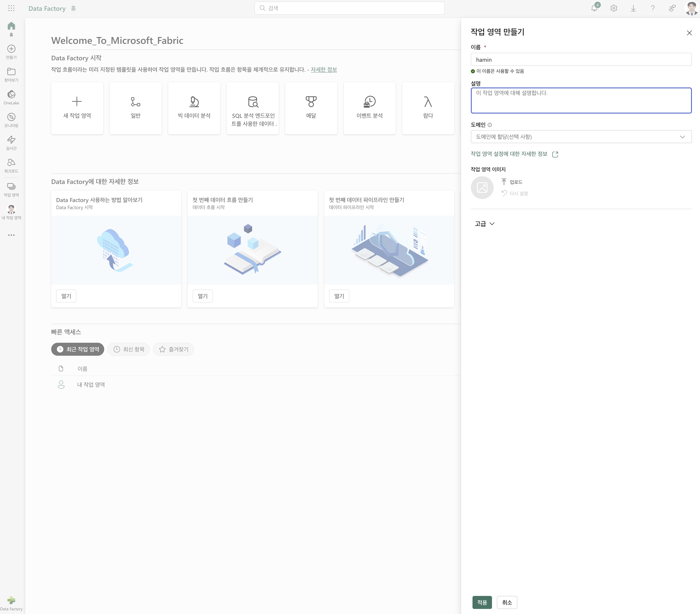The width and height of the screenshot is (700, 614).
Task: Open the user profile avatar
Action: (691, 8)
